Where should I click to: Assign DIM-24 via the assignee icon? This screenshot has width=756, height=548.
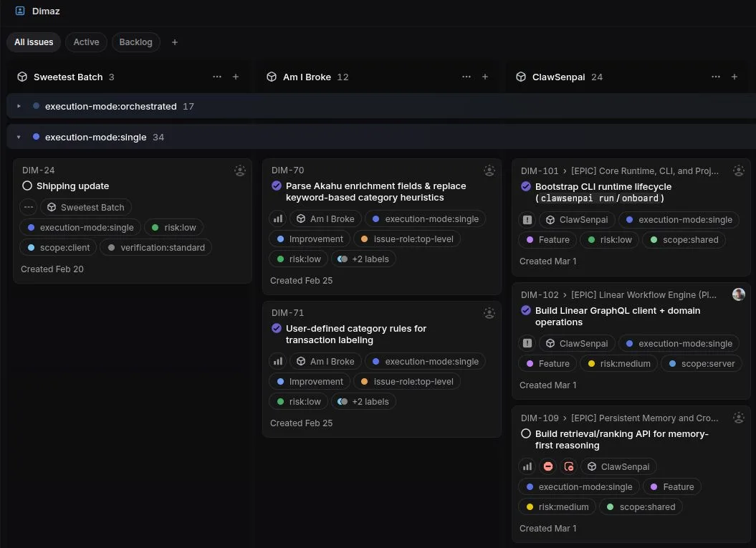[x=239, y=170]
